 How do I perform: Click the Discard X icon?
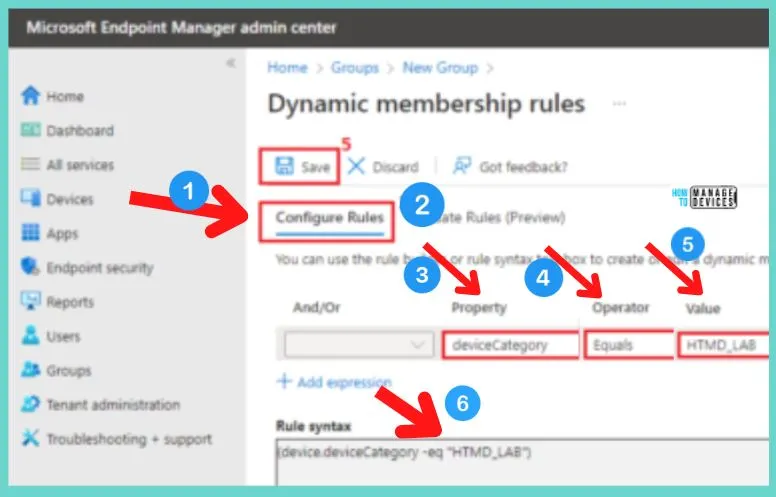tap(356, 166)
